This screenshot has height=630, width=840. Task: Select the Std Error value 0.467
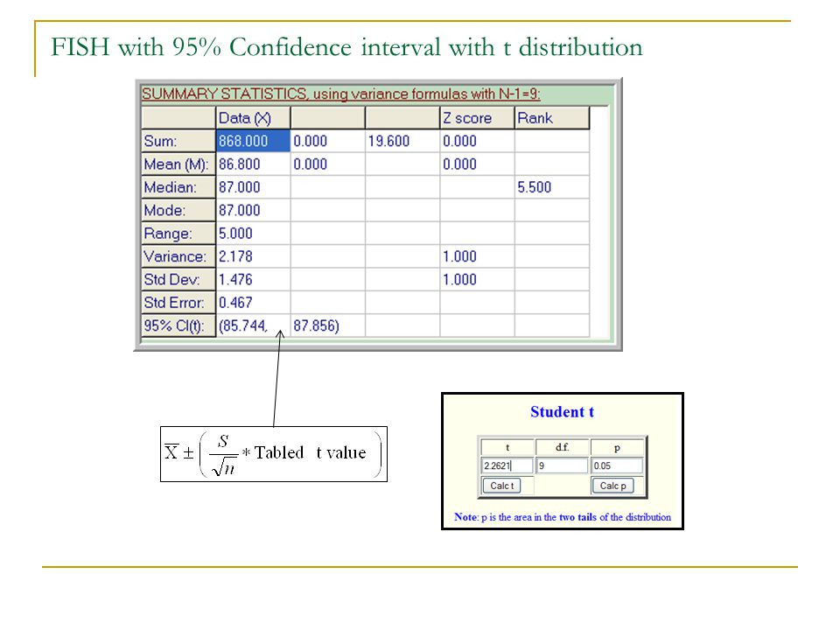pyautogui.click(x=253, y=302)
